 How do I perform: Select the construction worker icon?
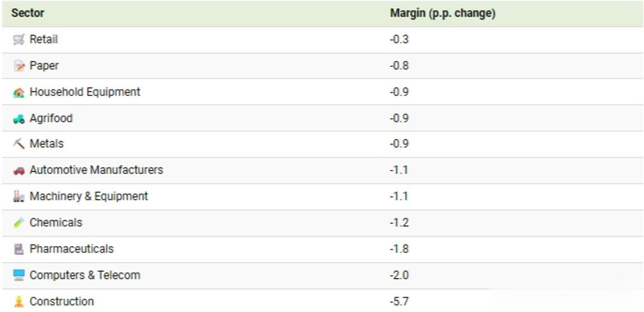19,302
